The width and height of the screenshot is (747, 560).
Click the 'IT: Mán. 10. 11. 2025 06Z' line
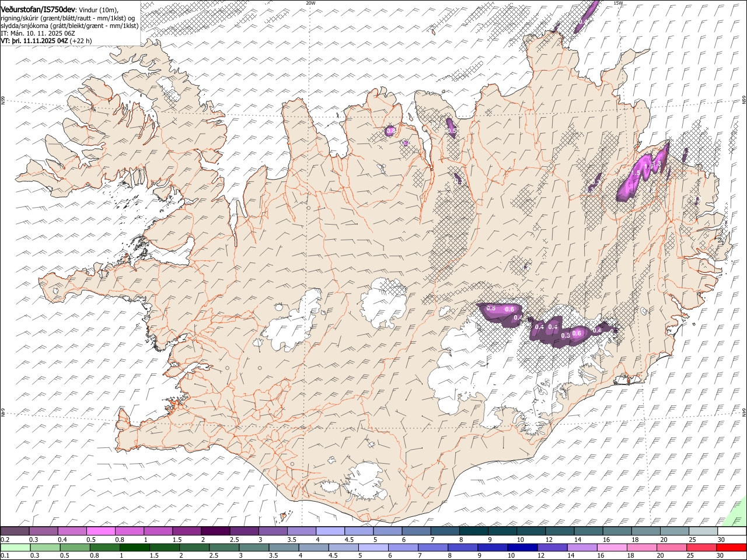(x=38, y=33)
